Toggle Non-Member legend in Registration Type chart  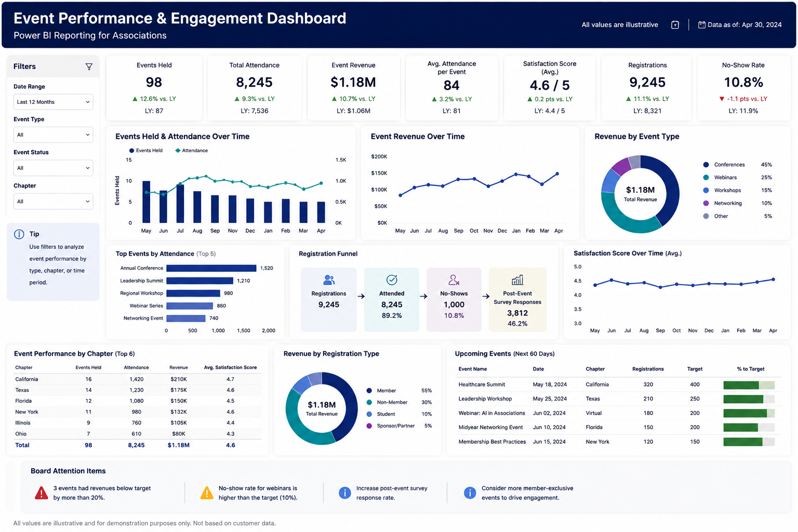pos(387,402)
